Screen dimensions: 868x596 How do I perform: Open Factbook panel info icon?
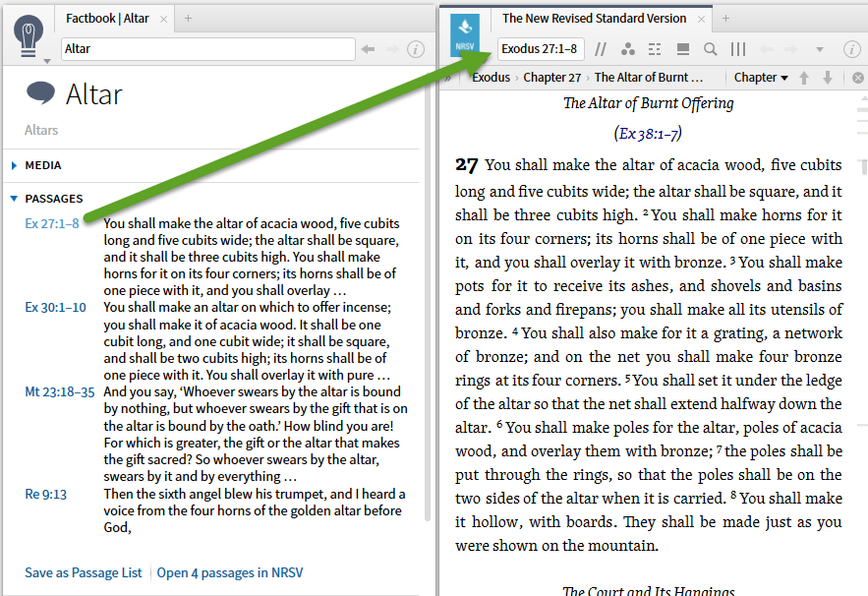416,49
